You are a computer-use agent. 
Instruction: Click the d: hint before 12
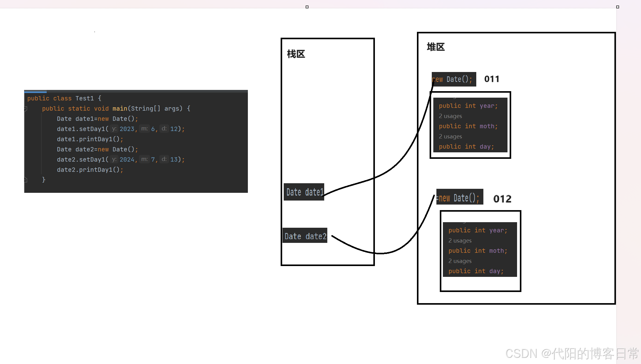click(164, 129)
